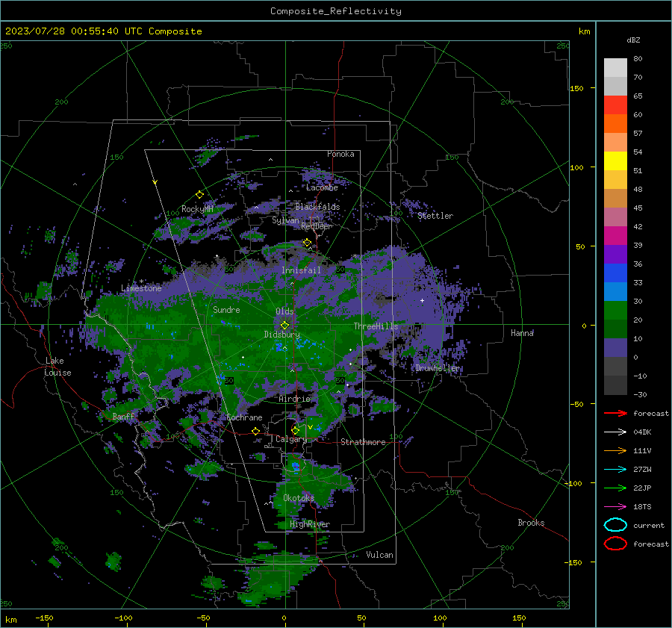Click the Banff town label
Image resolution: width=672 pixels, height=628 pixels.
coord(123,417)
